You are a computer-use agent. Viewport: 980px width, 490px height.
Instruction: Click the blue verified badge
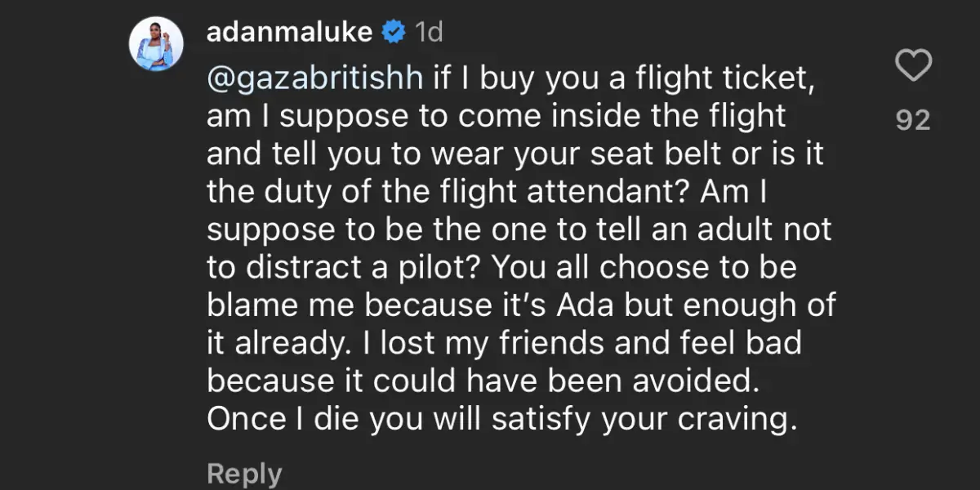coord(393,32)
